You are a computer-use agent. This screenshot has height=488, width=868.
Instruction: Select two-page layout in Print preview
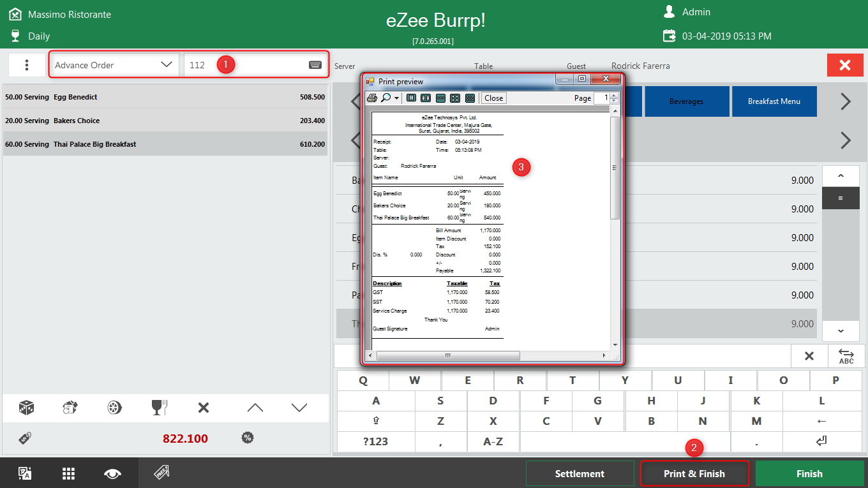[x=426, y=98]
